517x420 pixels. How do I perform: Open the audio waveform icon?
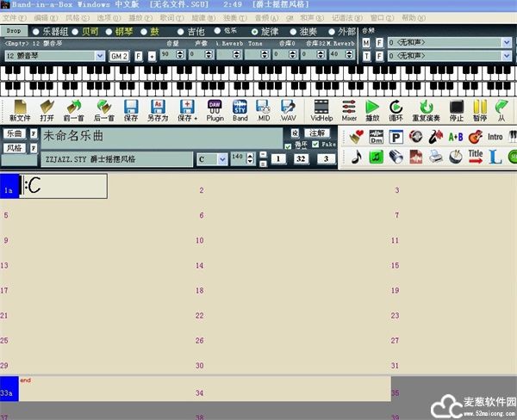pyautogui.click(x=416, y=157)
